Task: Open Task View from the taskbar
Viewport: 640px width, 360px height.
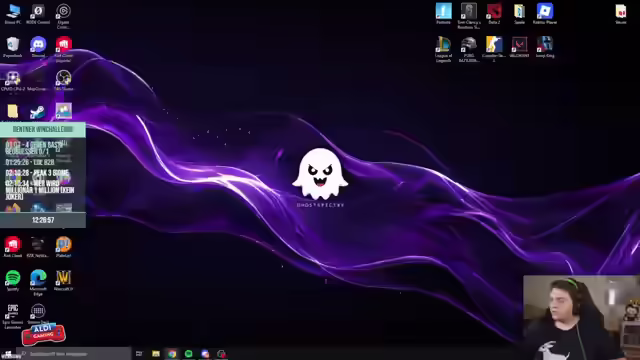Action: pos(139,353)
